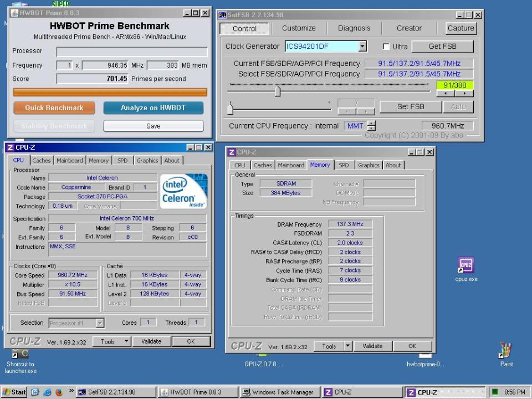The image size is (532, 399).
Task: Decrease FSB with left arrow under 91/380
Action: coord(445,93)
